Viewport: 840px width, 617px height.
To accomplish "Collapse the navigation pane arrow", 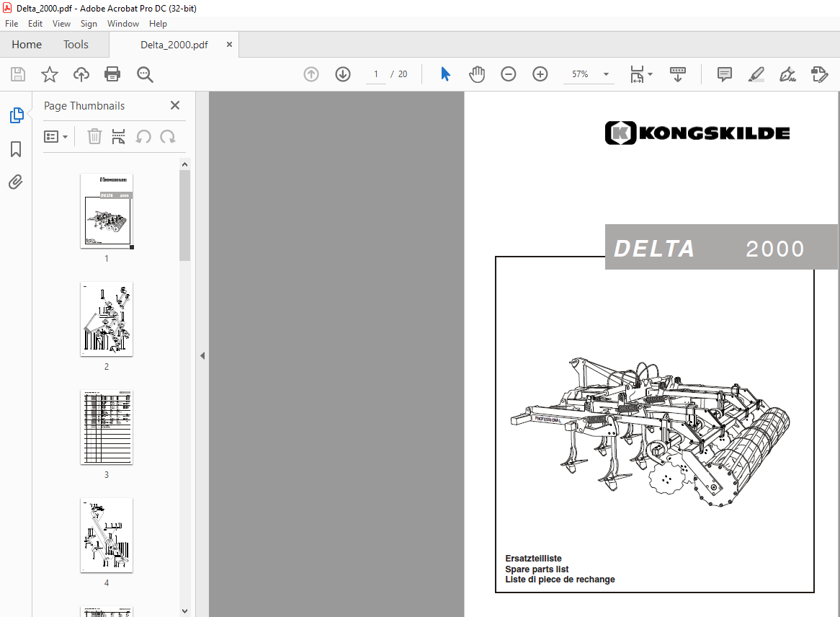I will point(202,355).
